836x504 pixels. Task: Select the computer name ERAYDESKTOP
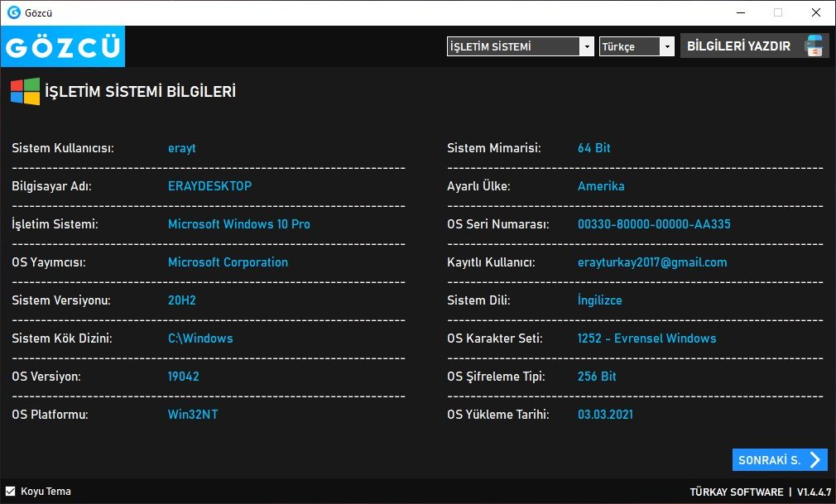click(x=209, y=186)
